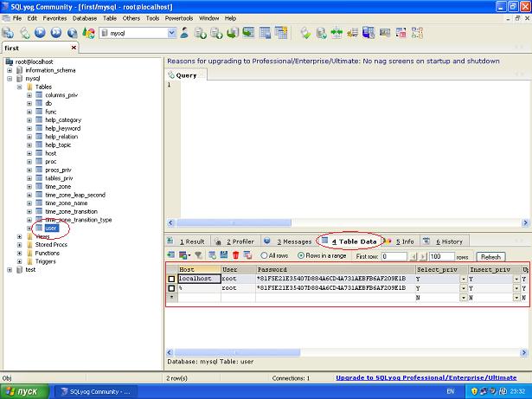The image size is (532, 399).
Task: Open the Info tab
Action: pos(401,241)
